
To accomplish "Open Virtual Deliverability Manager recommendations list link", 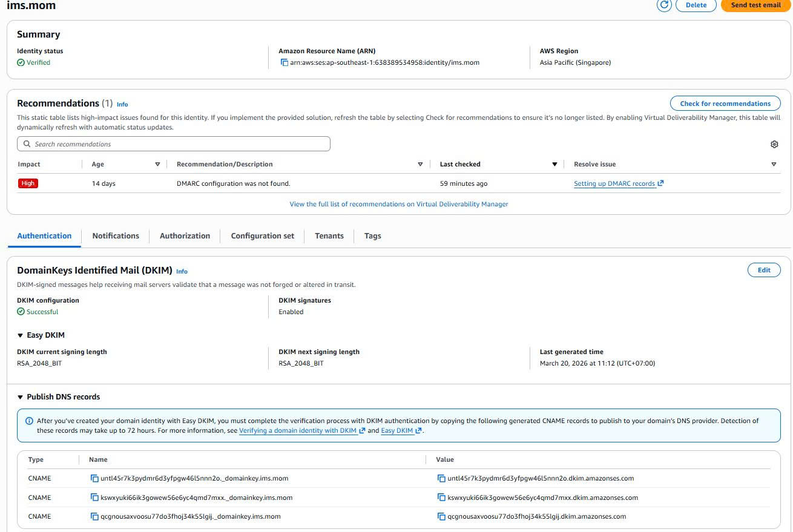I will [x=399, y=204].
